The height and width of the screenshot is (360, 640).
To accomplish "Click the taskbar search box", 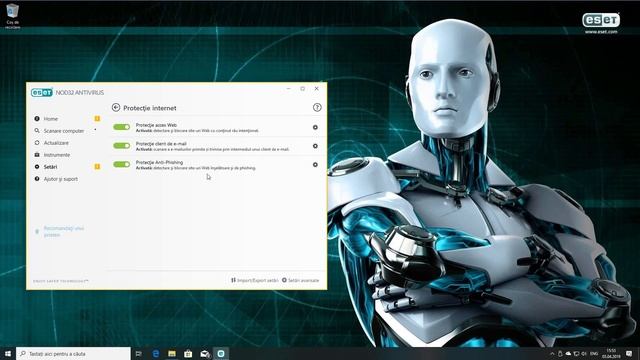I will (73, 353).
